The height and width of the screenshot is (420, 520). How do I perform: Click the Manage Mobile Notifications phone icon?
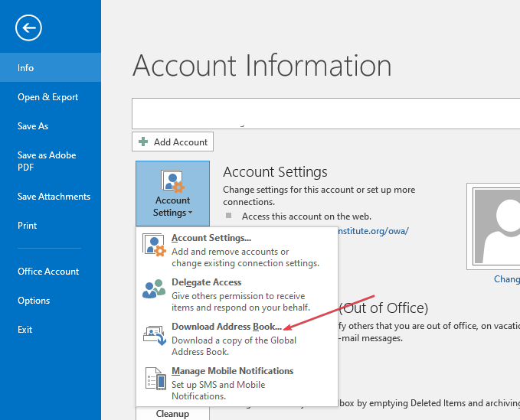154,378
